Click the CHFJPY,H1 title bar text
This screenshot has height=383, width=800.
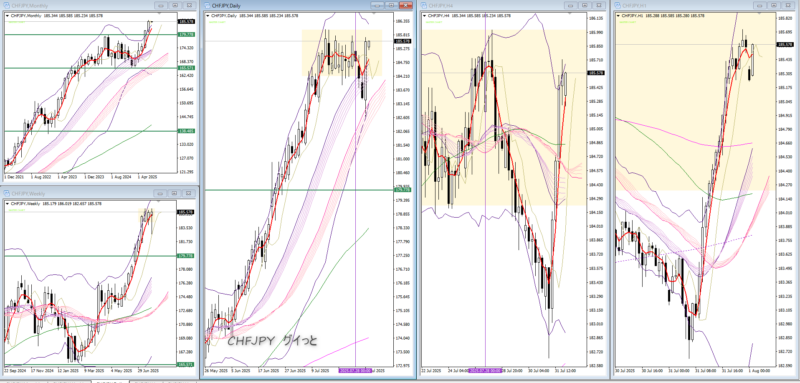point(635,6)
